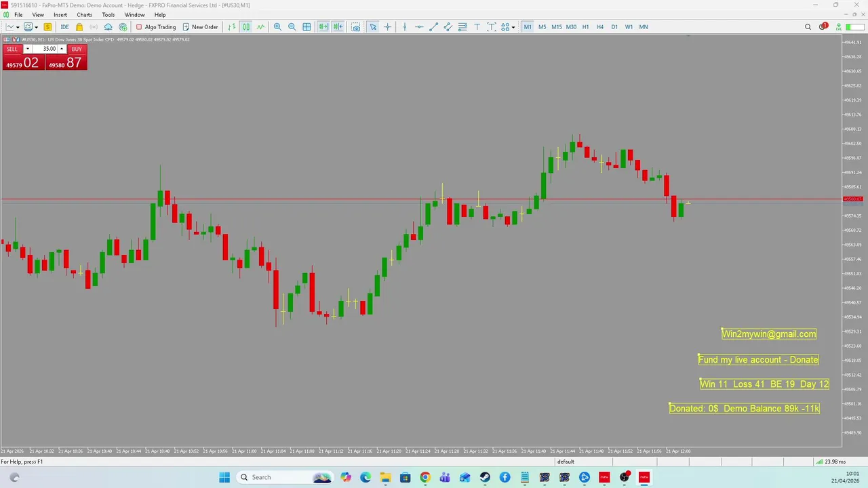The image size is (868, 488).
Task: Switch chart to bar chart type
Action: 232,27
